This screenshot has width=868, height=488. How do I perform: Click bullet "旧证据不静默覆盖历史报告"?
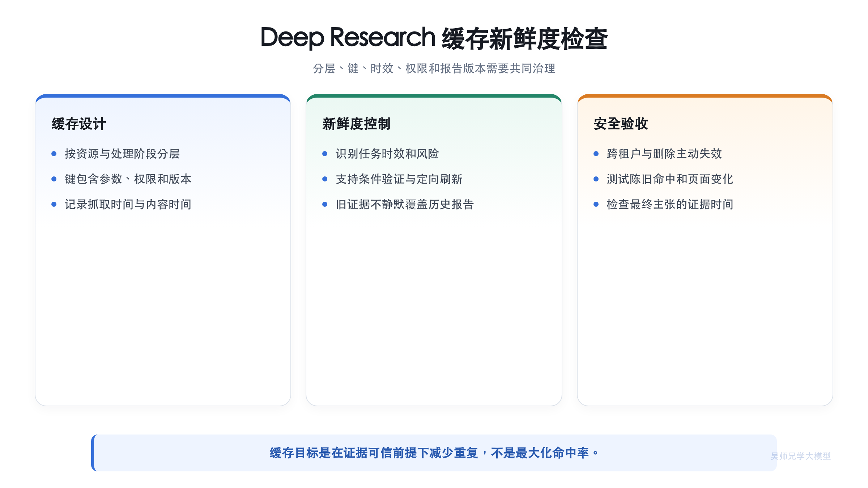point(405,204)
